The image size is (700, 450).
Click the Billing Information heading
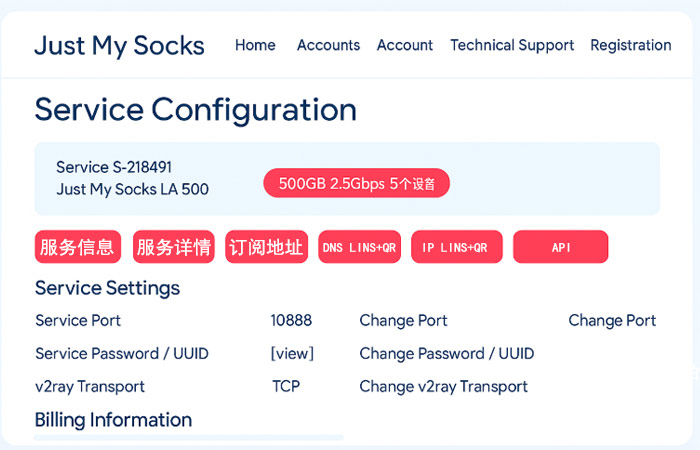[113, 420]
